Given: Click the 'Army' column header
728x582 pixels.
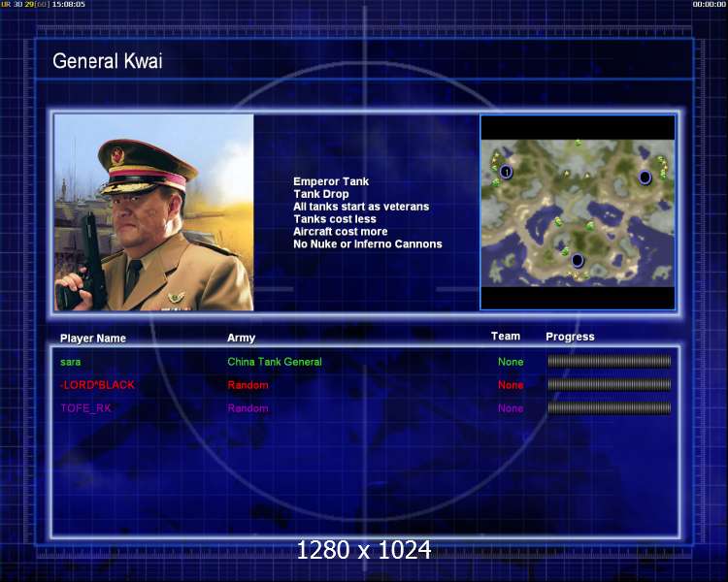Looking at the screenshot, I should [x=242, y=338].
